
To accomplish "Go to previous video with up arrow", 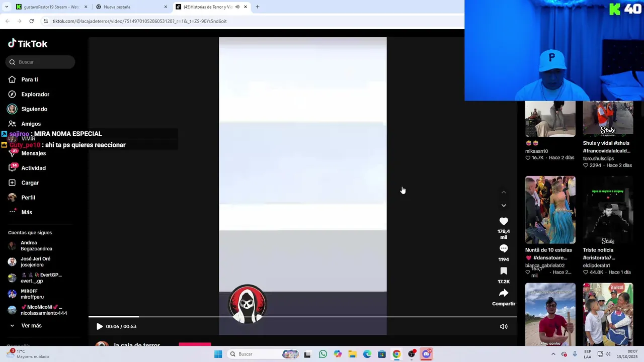I will click(x=504, y=192).
